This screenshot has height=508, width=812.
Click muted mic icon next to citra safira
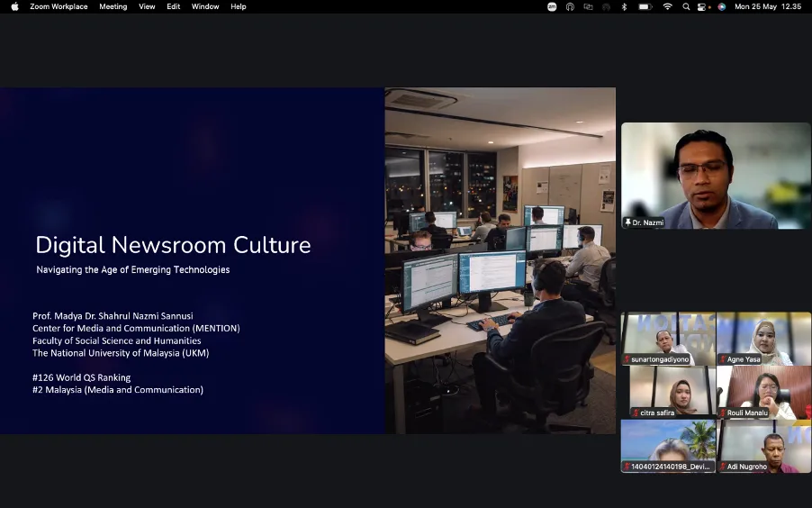pos(636,413)
